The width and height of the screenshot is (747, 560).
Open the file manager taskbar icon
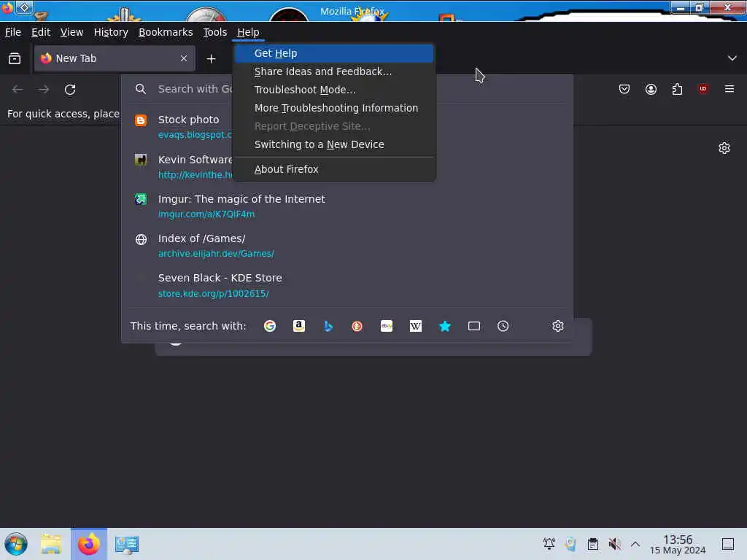51,544
